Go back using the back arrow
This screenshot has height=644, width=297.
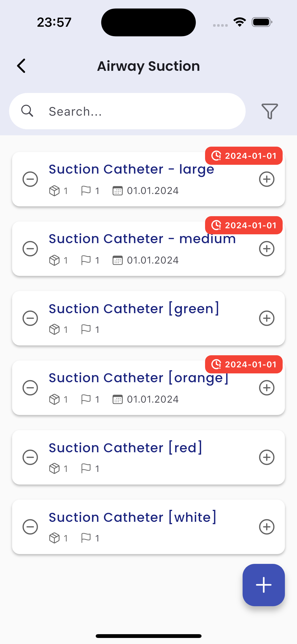tap(21, 66)
